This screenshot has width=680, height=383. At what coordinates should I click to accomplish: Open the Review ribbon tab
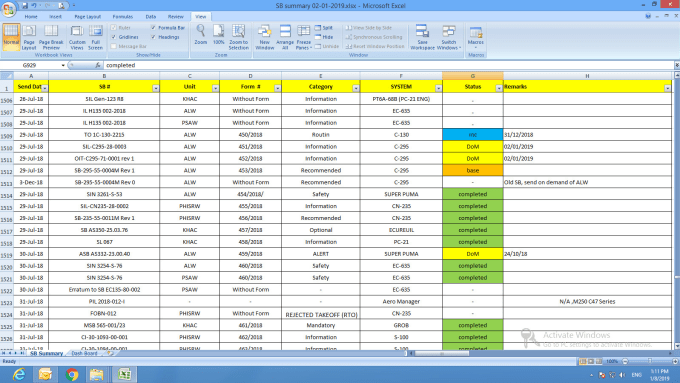[x=176, y=16]
